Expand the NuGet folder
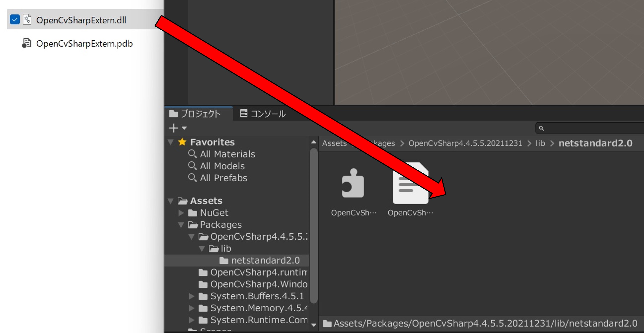Screen dimensions: 644x333 (x=181, y=213)
